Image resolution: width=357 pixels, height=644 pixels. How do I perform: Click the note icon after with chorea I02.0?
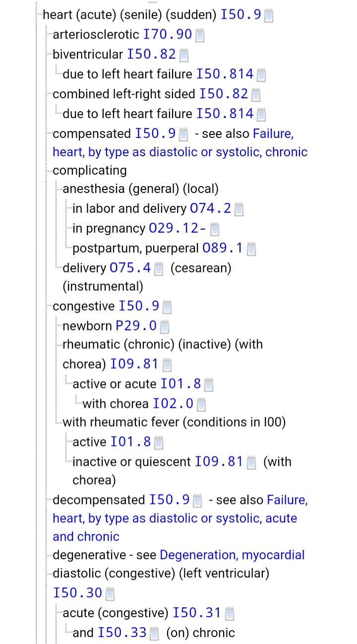pos(201,404)
